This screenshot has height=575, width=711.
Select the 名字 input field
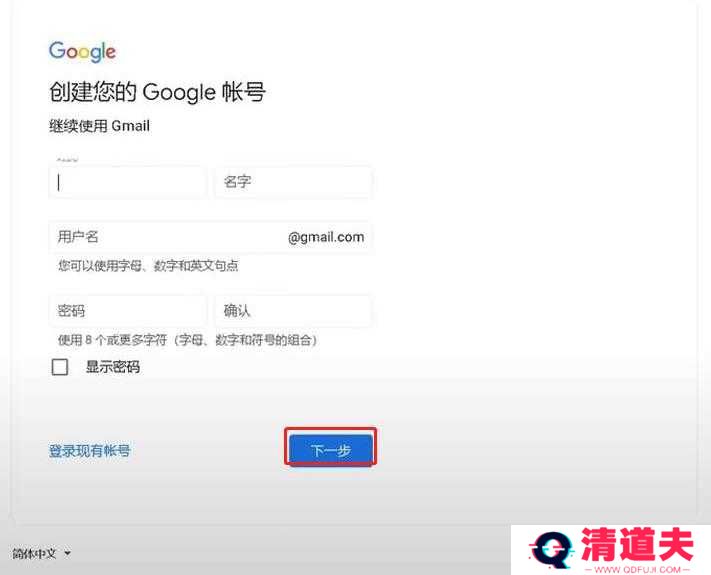coord(293,182)
